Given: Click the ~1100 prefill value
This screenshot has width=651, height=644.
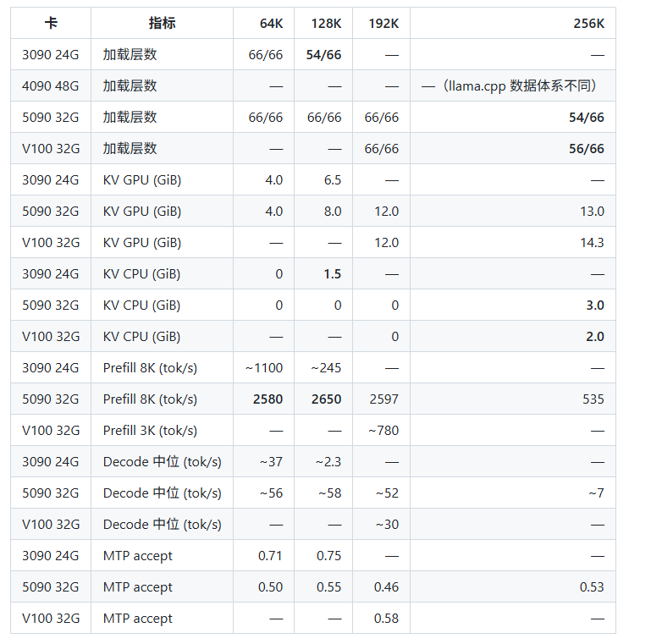Looking at the screenshot, I should [264, 368].
